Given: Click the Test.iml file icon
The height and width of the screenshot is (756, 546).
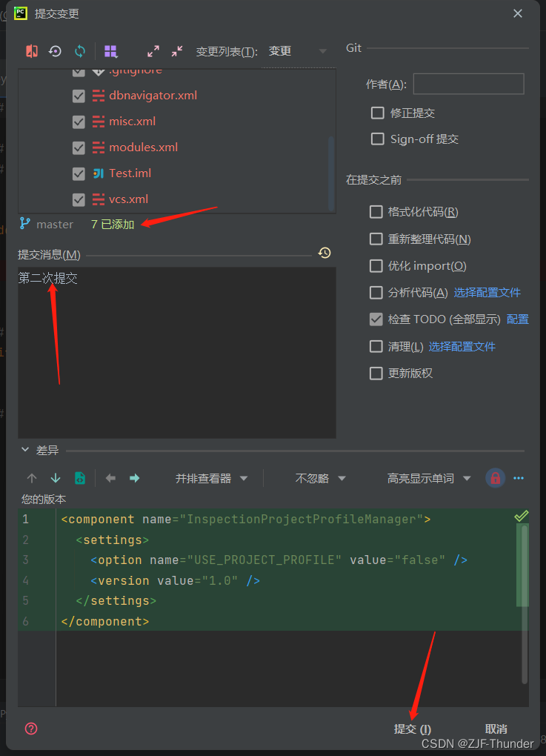Looking at the screenshot, I should [99, 173].
